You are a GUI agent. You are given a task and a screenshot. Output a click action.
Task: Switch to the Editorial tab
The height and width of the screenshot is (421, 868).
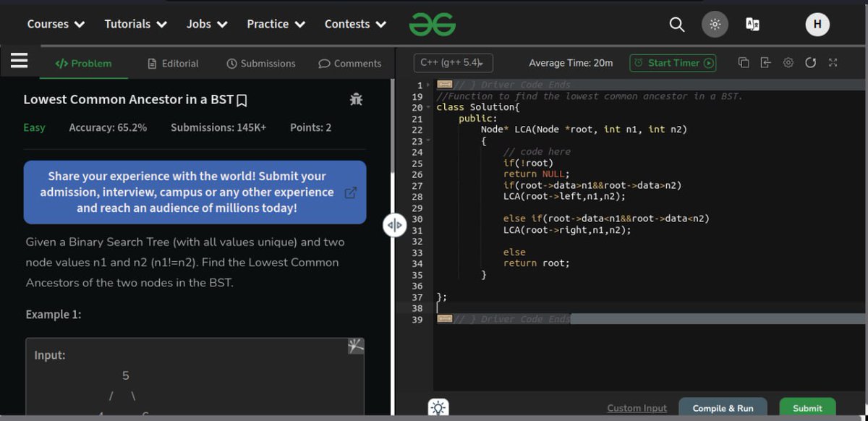tap(173, 64)
